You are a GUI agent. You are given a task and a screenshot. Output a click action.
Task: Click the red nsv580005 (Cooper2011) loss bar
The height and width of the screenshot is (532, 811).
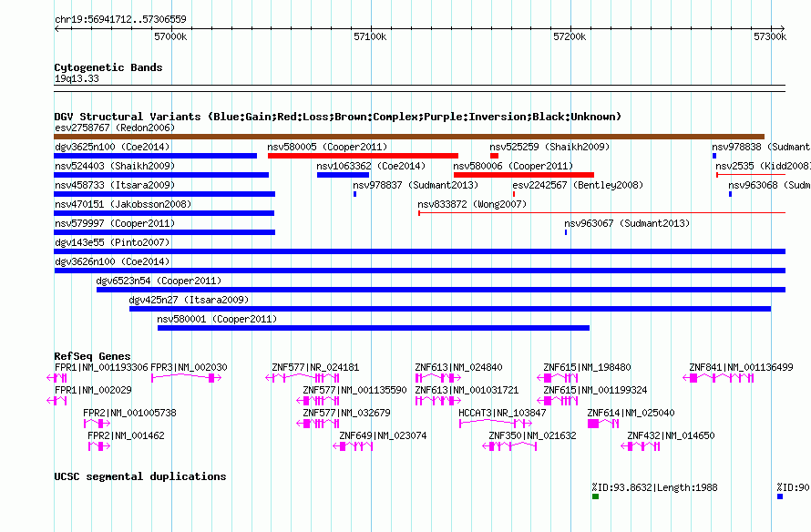click(363, 156)
